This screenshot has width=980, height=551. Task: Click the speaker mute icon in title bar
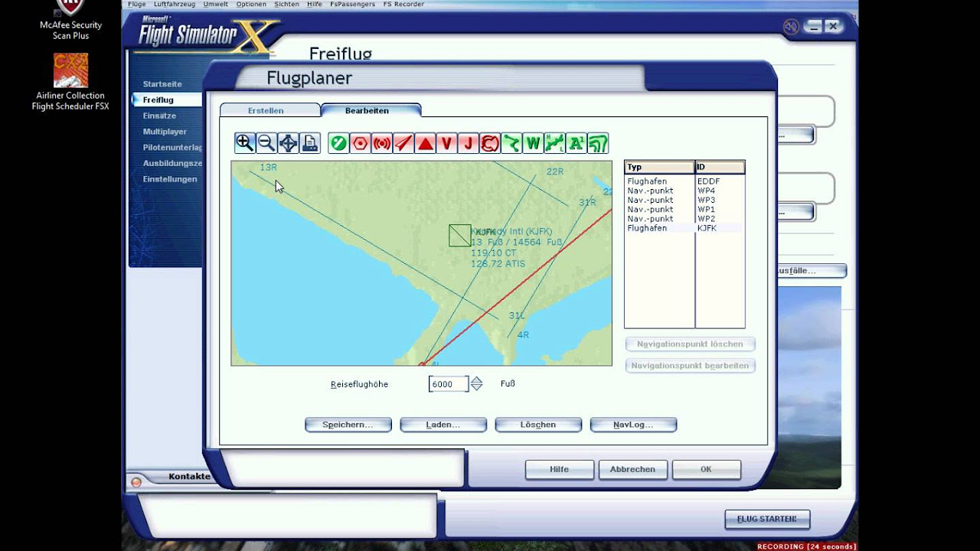point(791,27)
